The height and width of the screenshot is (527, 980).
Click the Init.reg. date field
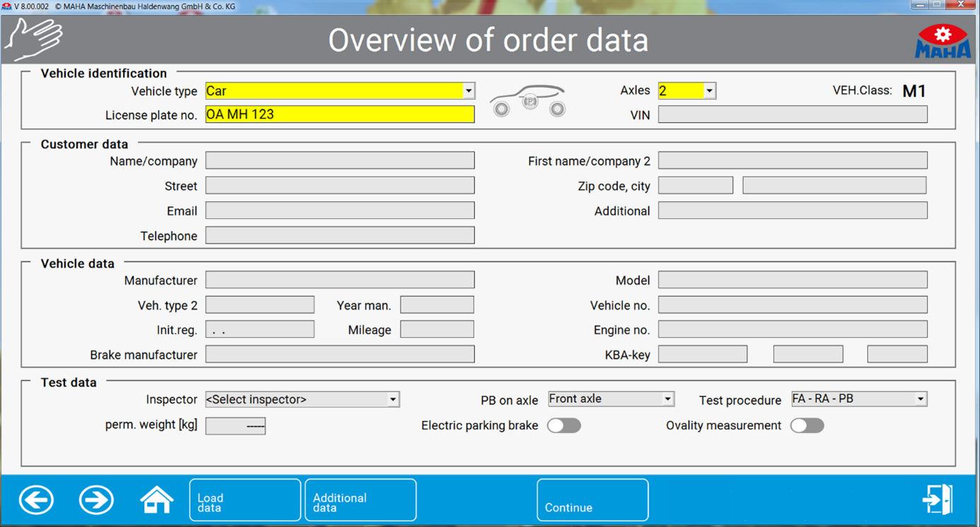[259, 330]
